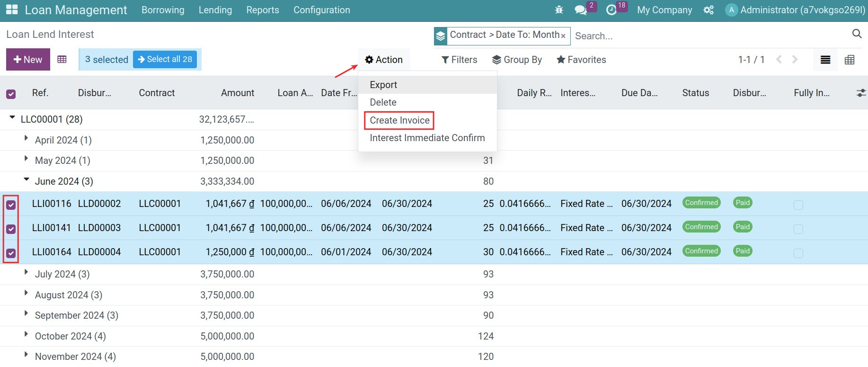Click the Paid badge in LLI00164 row
The image size is (868, 367).
point(743,251)
